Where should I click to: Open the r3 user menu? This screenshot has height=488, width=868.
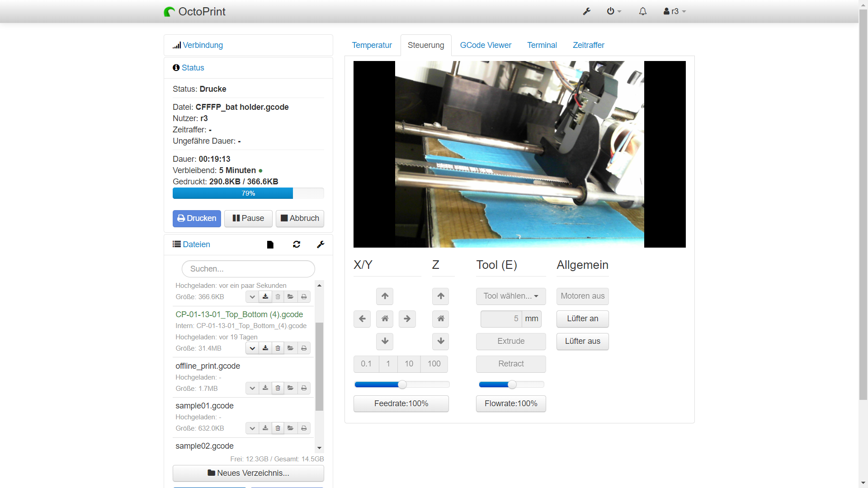coord(673,11)
